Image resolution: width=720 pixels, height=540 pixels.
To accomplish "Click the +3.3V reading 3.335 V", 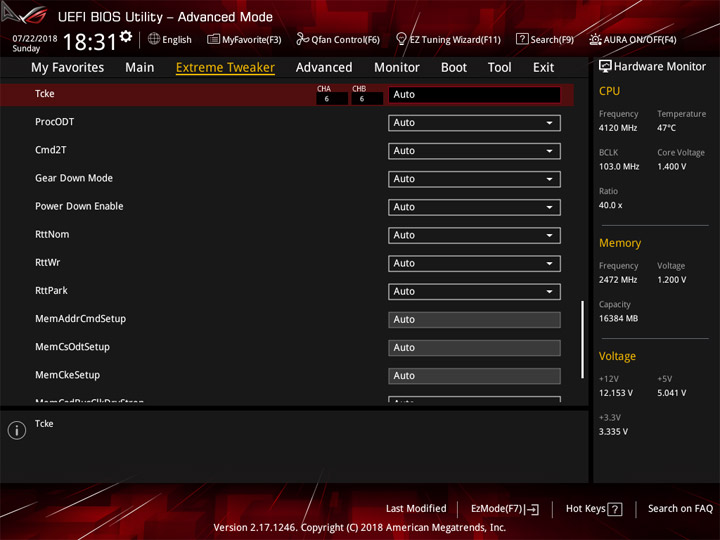I will [x=613, y=432].
